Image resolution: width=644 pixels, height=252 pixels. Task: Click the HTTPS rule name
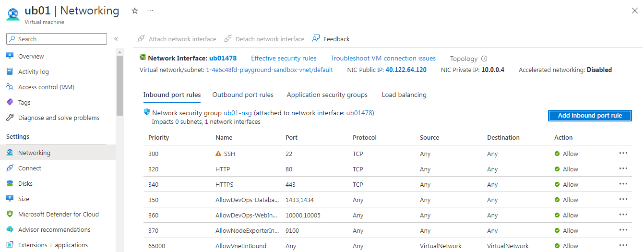coord(225,184)
